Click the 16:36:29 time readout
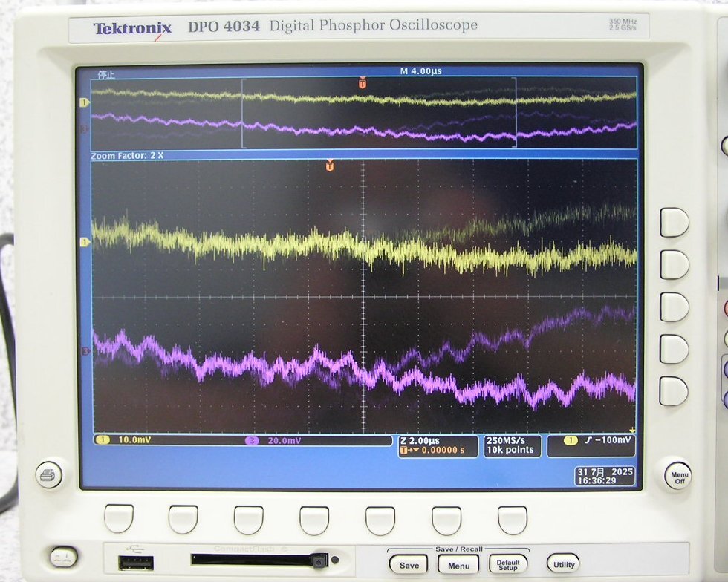The width and height of the screenshot is (728, 582). (596, 481)
